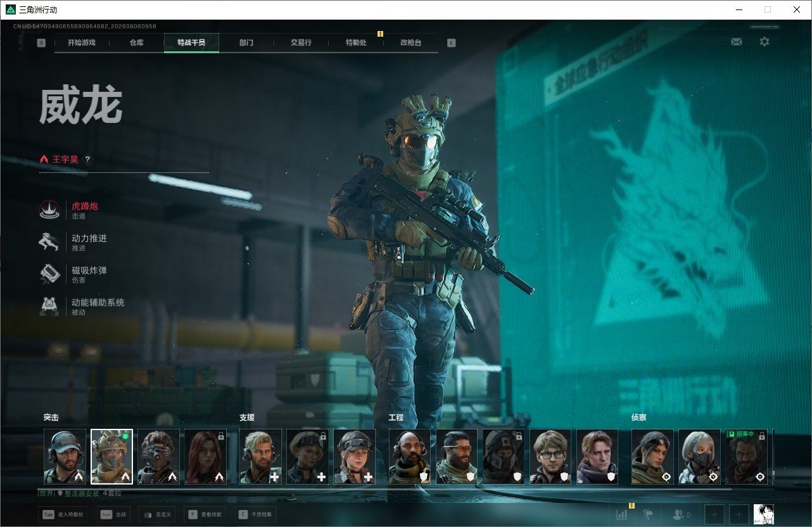This screenshot has width=812, height=527.
Task: Select the bald engineer operator with headset
Action: (410, 457)
